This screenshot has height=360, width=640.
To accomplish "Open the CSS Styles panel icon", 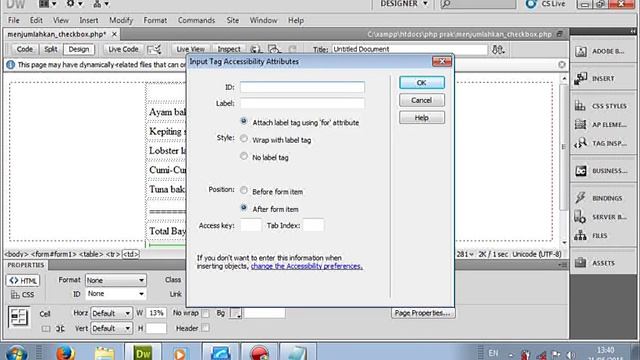I will 580,106.
